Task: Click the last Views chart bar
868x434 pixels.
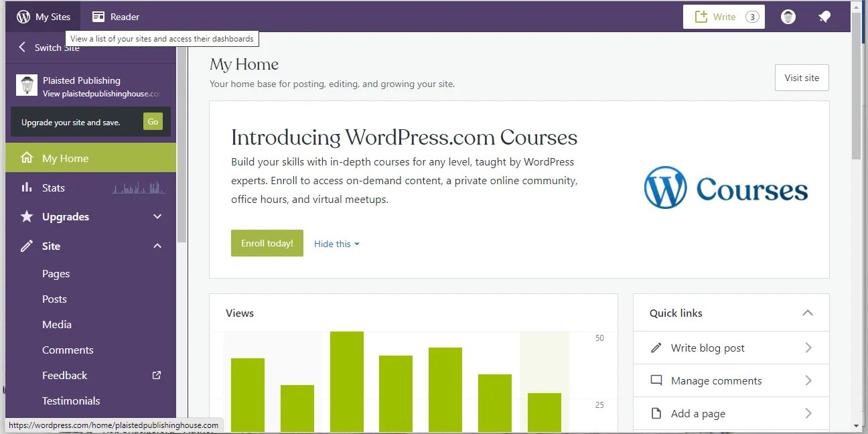Action: coord(545,413)
